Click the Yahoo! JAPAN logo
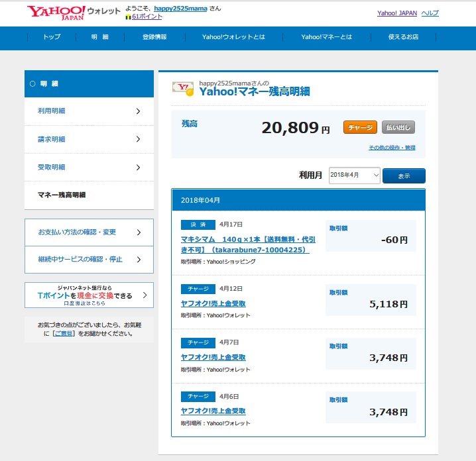476x461 pixels. (56, 13)
